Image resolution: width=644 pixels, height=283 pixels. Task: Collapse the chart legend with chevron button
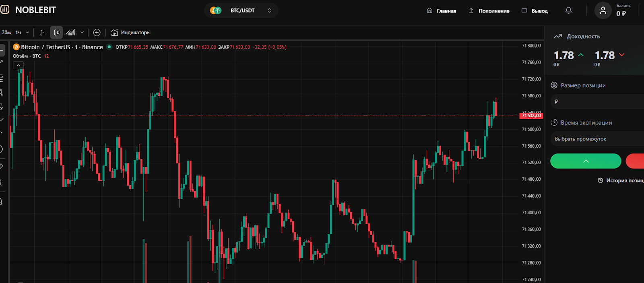(19, 65)
